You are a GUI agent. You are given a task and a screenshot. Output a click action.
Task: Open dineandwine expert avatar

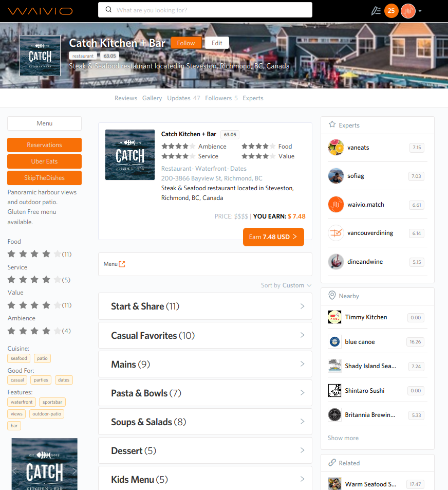pyautogui.click(x=336, y=262)
